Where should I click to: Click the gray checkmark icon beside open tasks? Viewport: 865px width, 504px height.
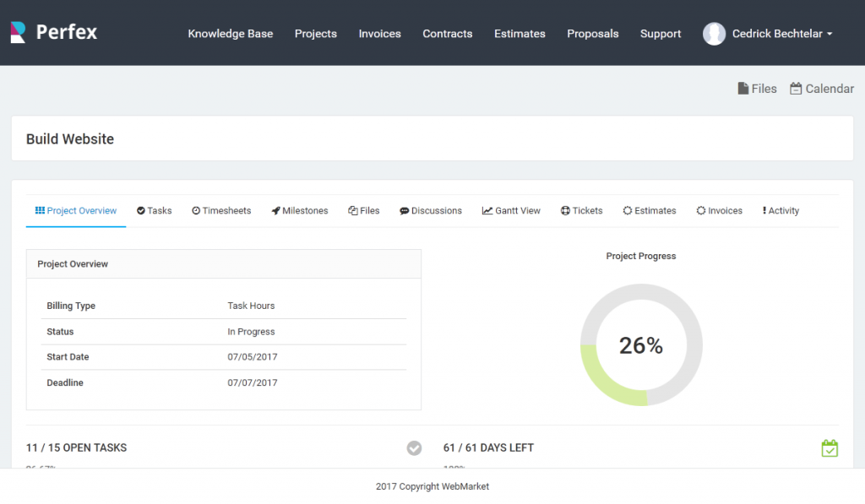click(x=414, y=448)
